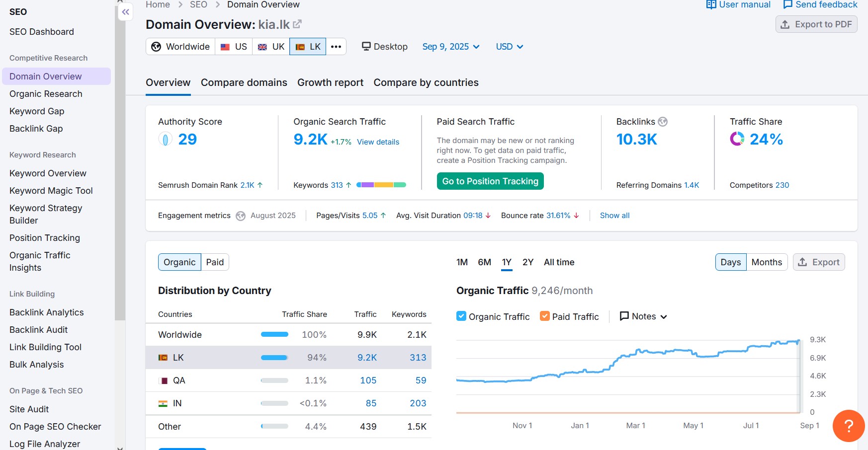Click Bounce rate down arrow icon

point(576,216)
